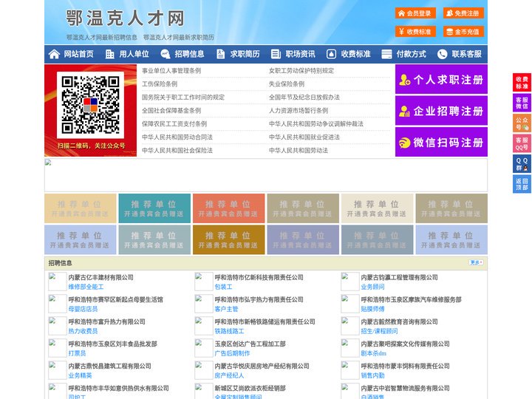Open 工伤保险条例 link
The width and height of the screenshot is (532, 399).
160,83
